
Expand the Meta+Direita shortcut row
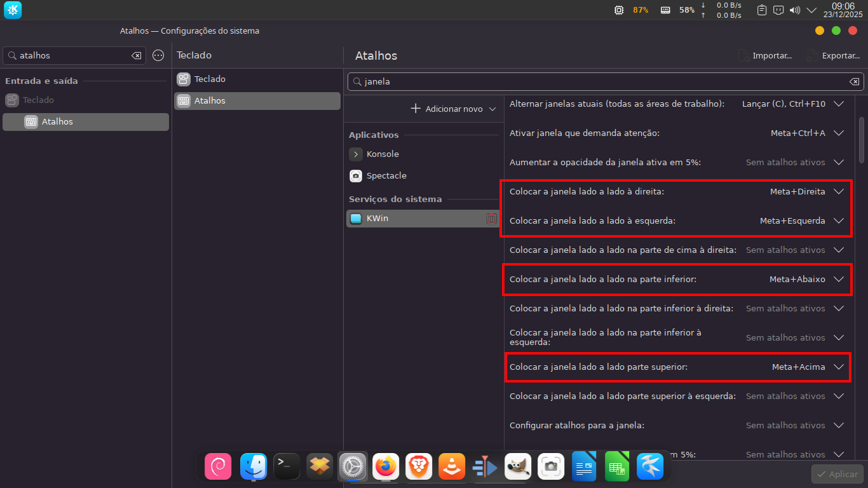click(839, 191)
